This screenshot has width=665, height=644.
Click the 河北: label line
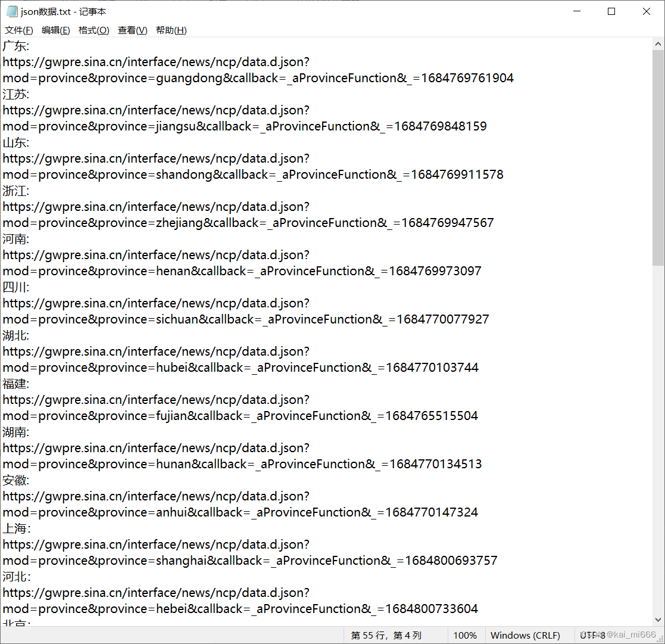(x=17, y=577)
